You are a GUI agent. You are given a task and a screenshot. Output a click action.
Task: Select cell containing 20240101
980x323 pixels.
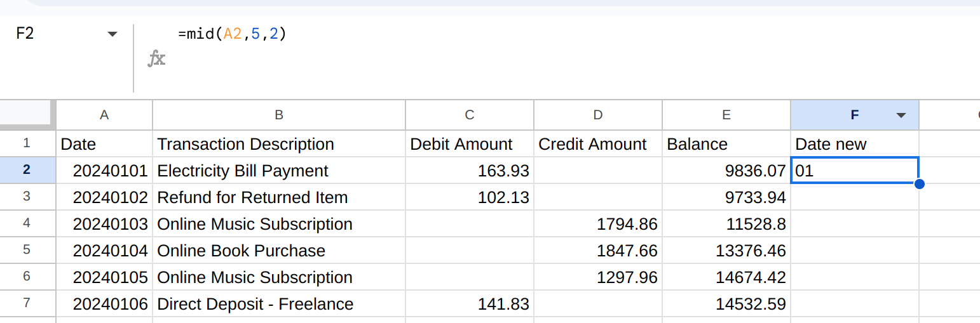pos(105,171)
